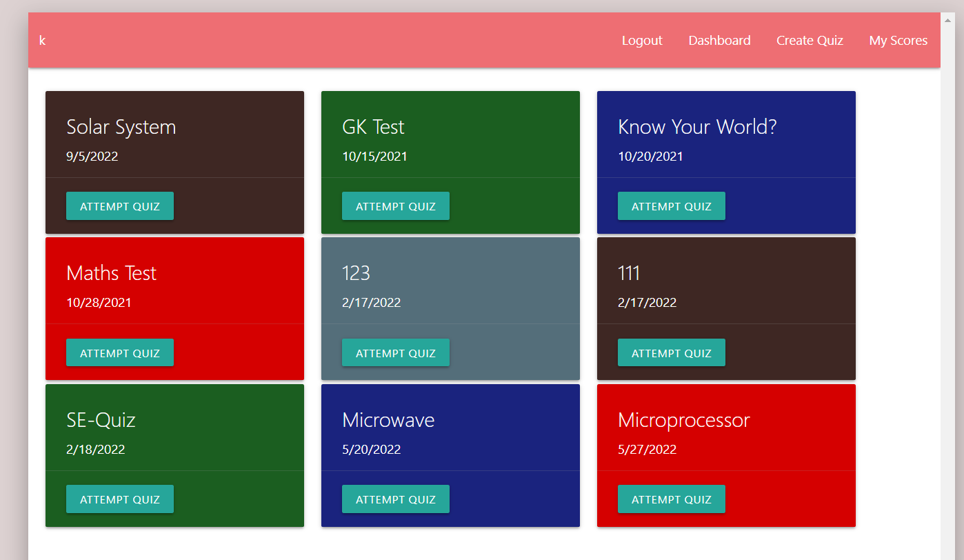Select the GK Test card title

click(x=373, y=127)
